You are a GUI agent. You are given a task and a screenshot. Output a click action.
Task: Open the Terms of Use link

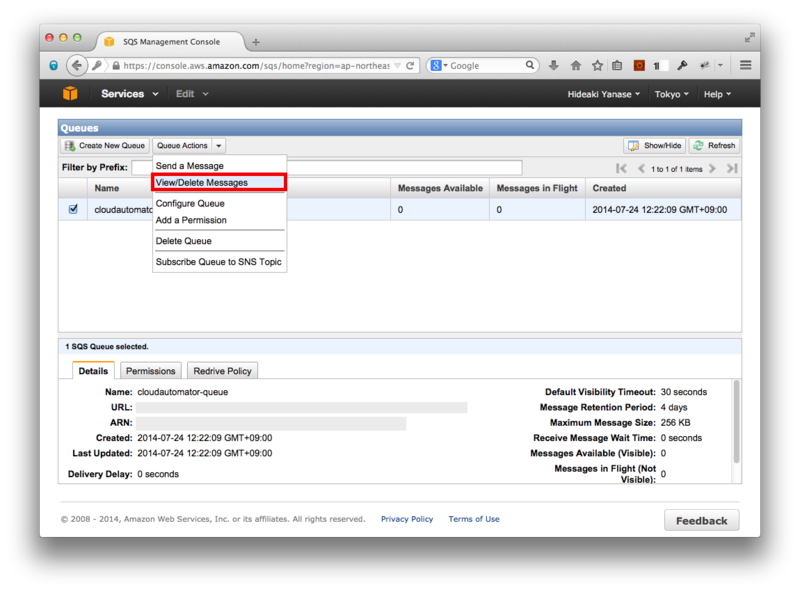coord(474,519)
